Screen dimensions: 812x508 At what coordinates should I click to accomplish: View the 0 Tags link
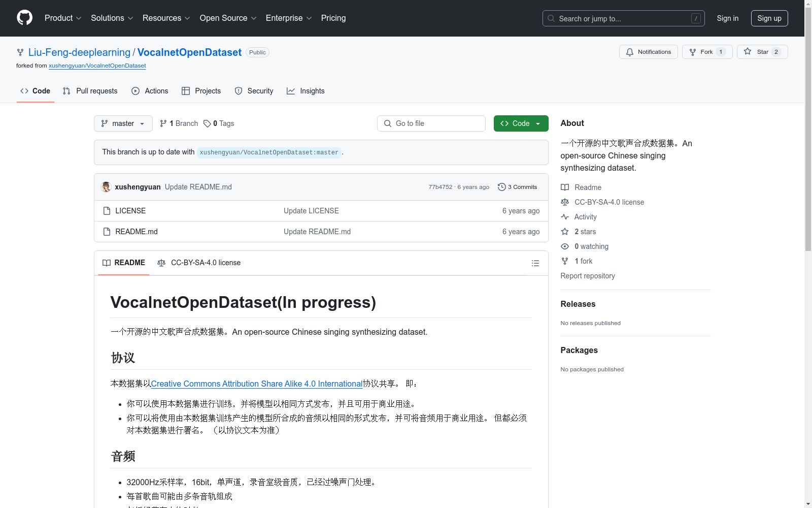click(219, 123)
